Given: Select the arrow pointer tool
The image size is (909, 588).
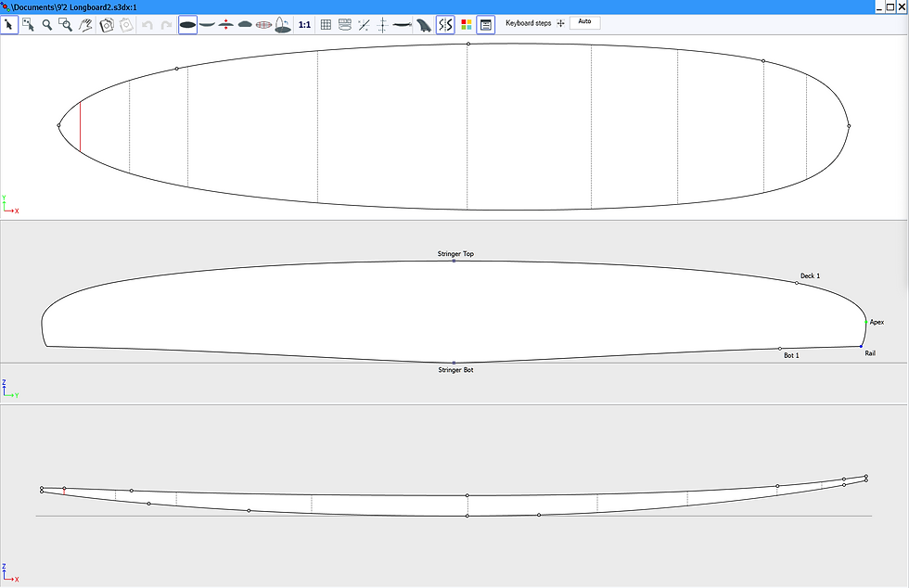Looking at the screenshot, I should (x=9, y=25).
